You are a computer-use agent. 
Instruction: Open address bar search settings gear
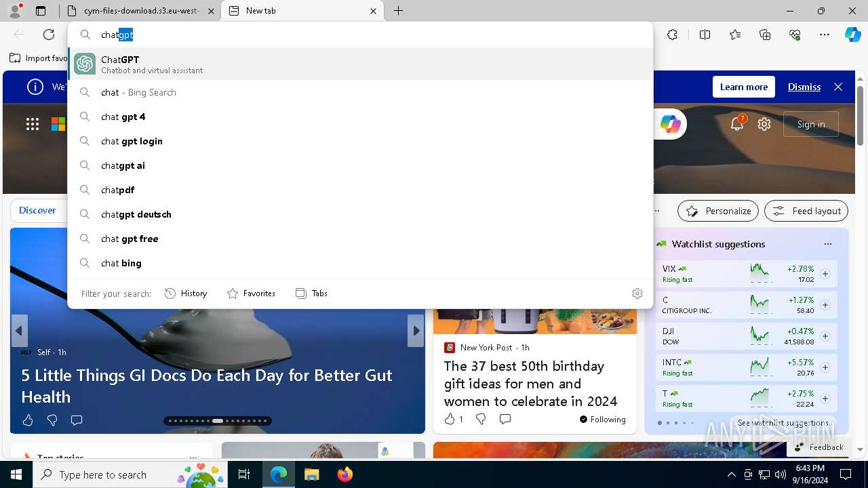pos(637,293)
